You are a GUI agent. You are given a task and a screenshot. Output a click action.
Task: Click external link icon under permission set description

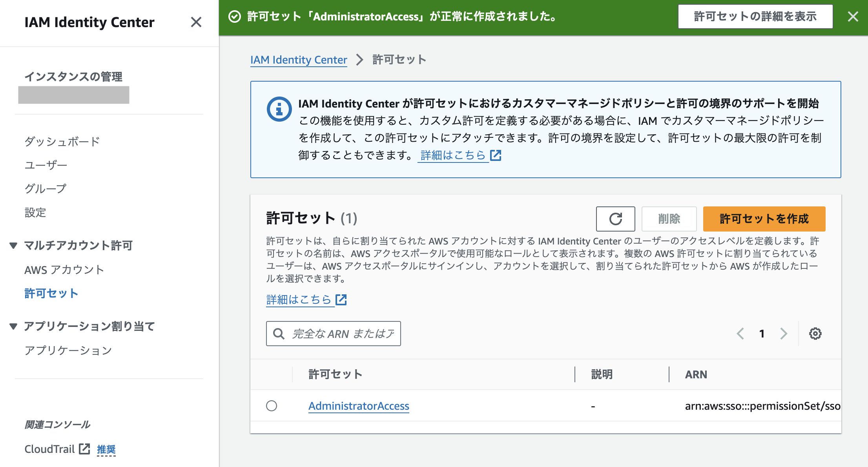point(341,300)
